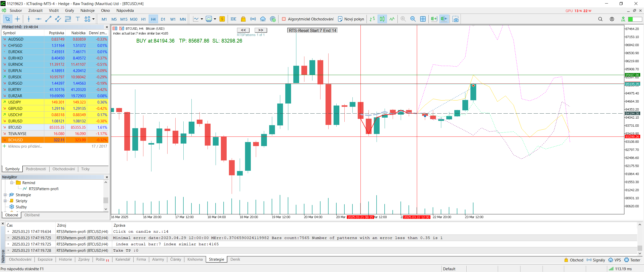Image resolution: width=644 pixels, height=272 pixels.
Task: Click the RTS-Reset Start:7 End:14 button
Action: click(312, 30)
